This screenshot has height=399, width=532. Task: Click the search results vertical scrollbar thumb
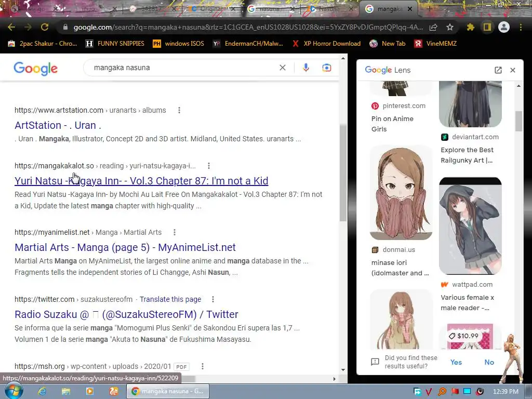pyautogui.click(x=343, y=173)
